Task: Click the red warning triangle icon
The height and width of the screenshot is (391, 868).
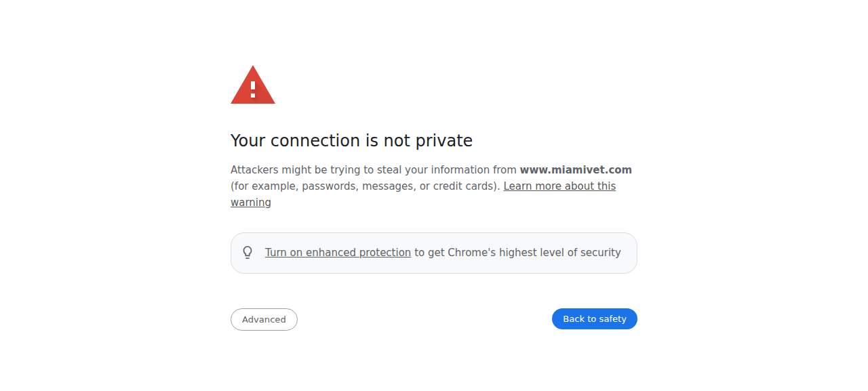Action: point(253,85)
